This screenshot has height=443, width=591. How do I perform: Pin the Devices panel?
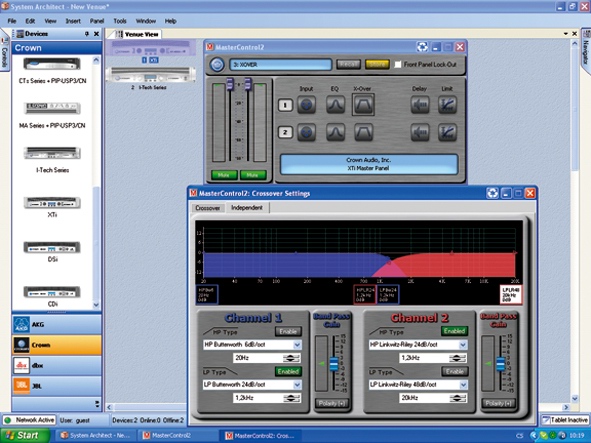87,34
